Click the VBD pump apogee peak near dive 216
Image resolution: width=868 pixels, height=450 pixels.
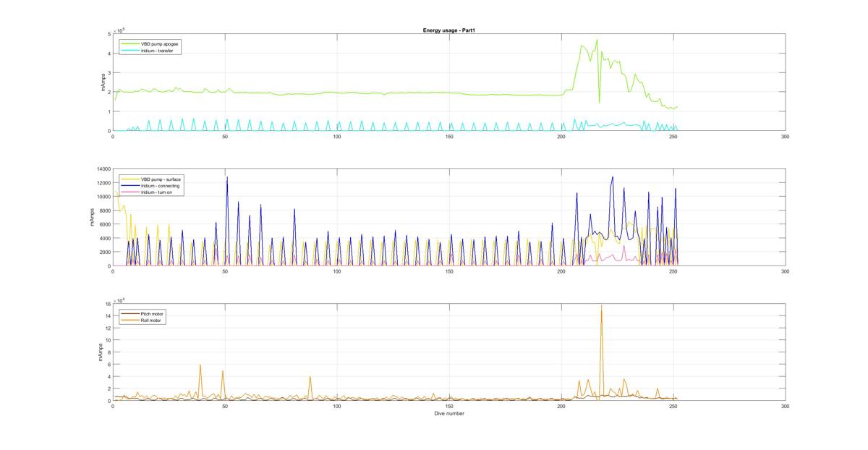[x=597, y=40]
